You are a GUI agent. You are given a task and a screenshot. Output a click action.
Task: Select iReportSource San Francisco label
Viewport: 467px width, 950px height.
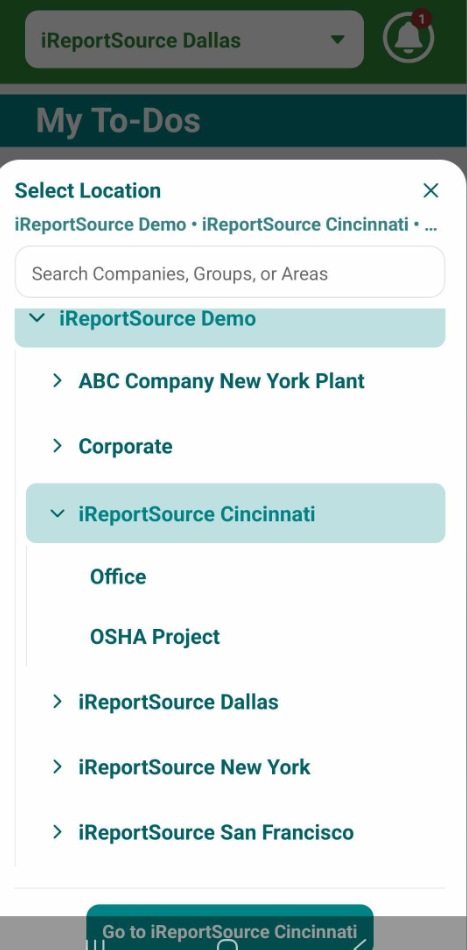click(216, 832)
